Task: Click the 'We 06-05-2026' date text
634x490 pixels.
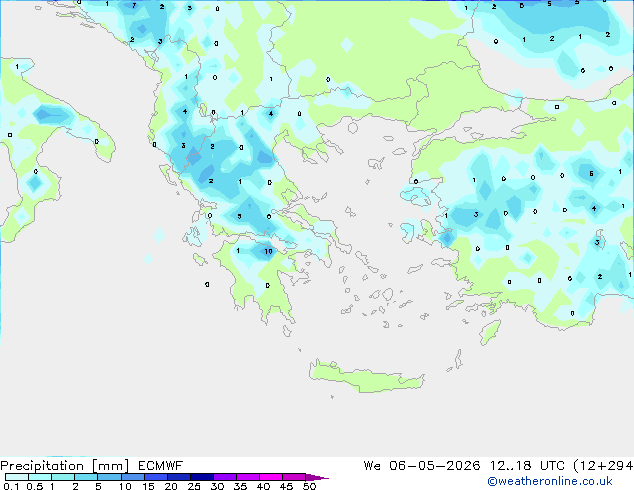Action: (422, 466)
